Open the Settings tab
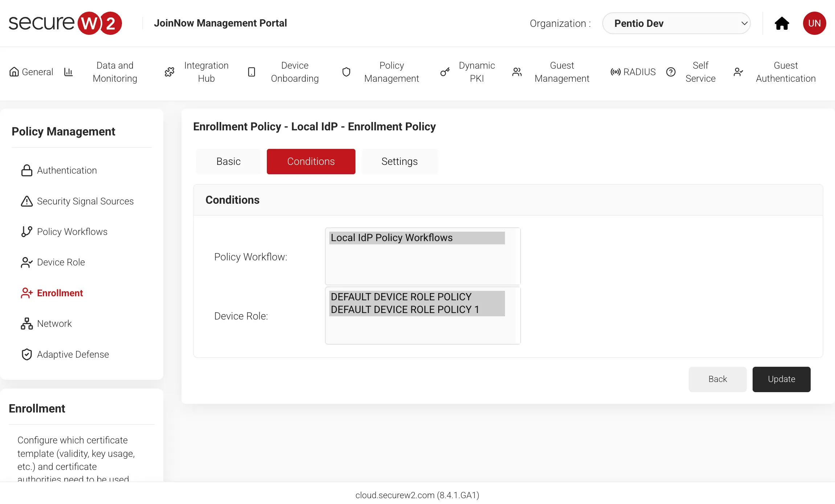 click(399, 161)
